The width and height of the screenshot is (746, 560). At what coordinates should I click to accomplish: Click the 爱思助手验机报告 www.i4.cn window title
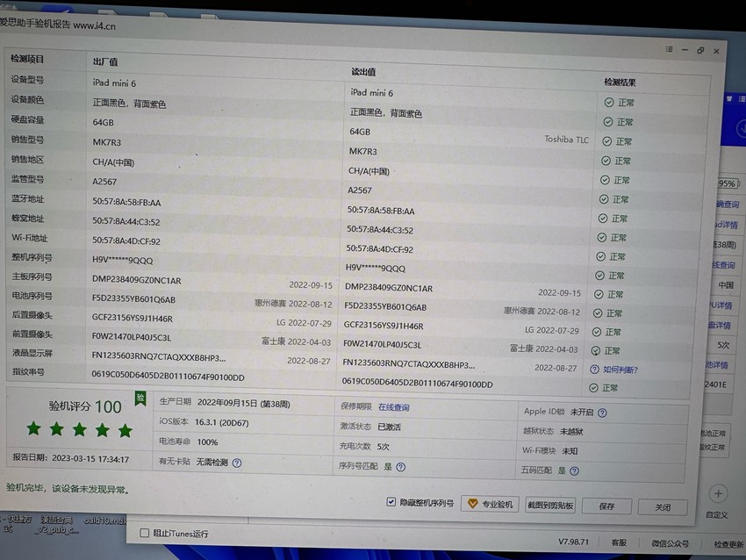click(57, 25)
